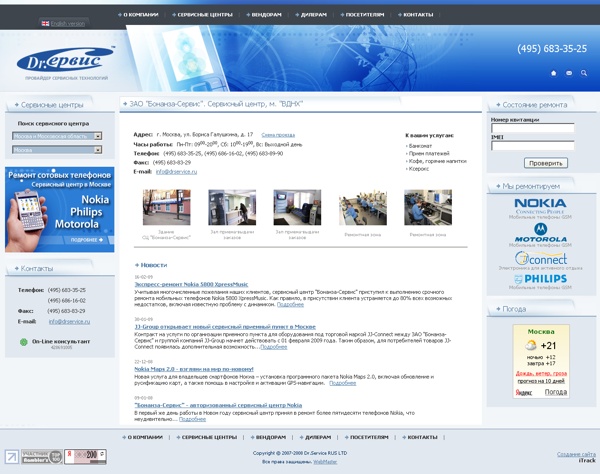Click Подробнее after the Nokia 5800 news text
600x474 pixels.
tap(290, 305)
